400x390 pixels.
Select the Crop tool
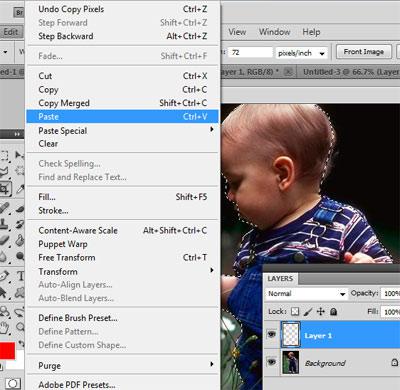click(x=5, y=189)
